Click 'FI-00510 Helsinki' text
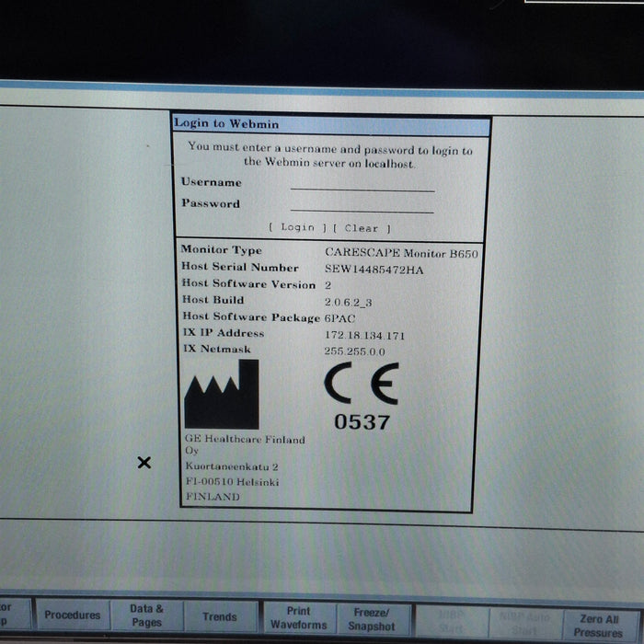 (233, 481)
